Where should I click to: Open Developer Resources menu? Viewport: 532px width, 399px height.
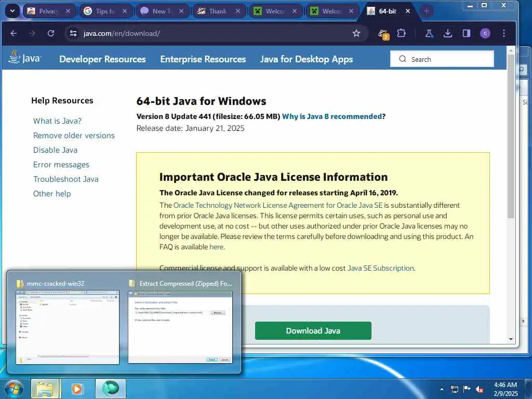coord(102,59)
